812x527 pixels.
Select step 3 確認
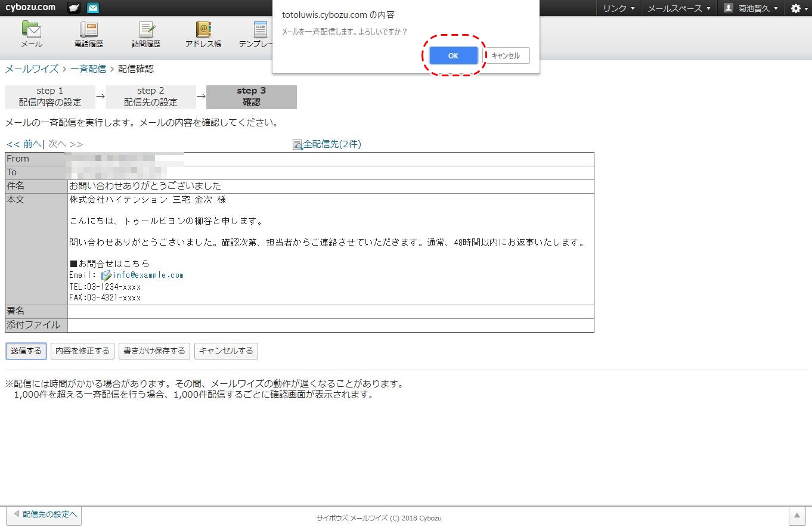point(252,97)
